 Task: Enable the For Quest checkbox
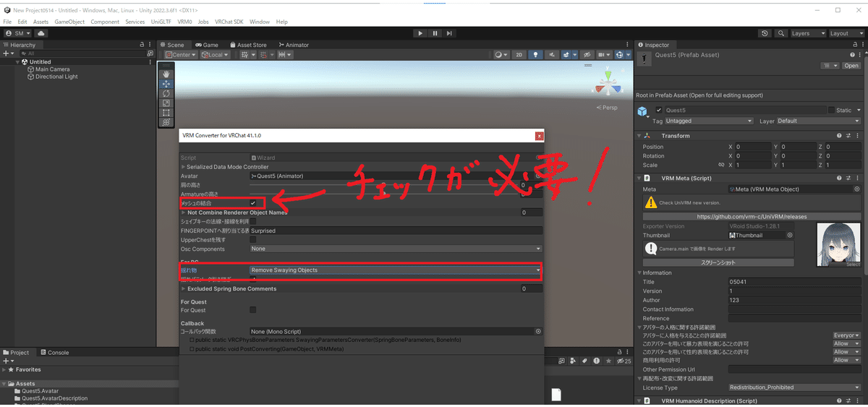pyautogui.click(x=253, y=309)
